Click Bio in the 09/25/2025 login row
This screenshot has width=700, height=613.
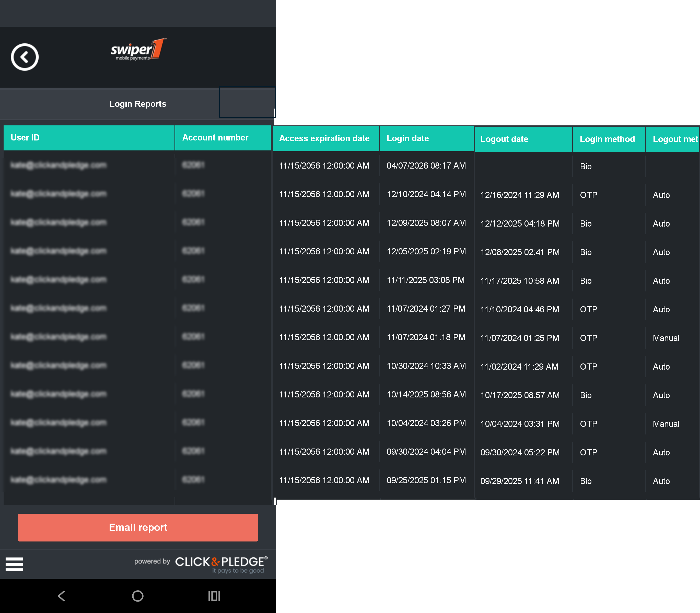point(586,481)
